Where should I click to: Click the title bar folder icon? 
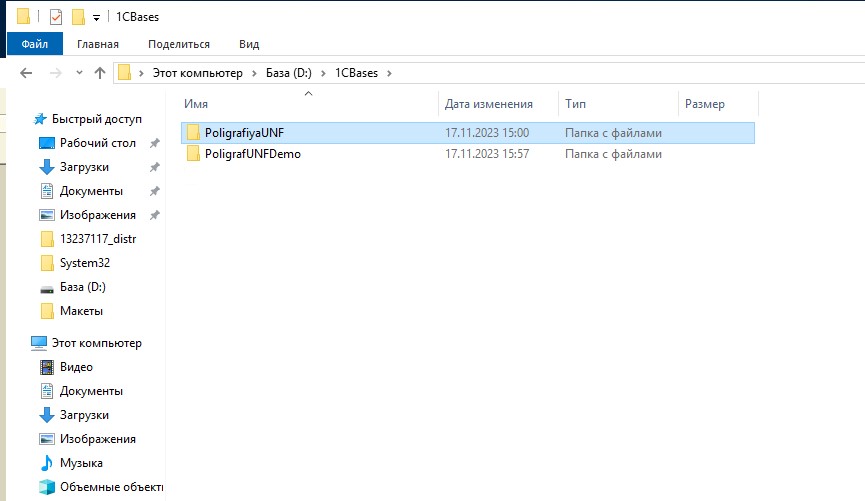point(23,17)
